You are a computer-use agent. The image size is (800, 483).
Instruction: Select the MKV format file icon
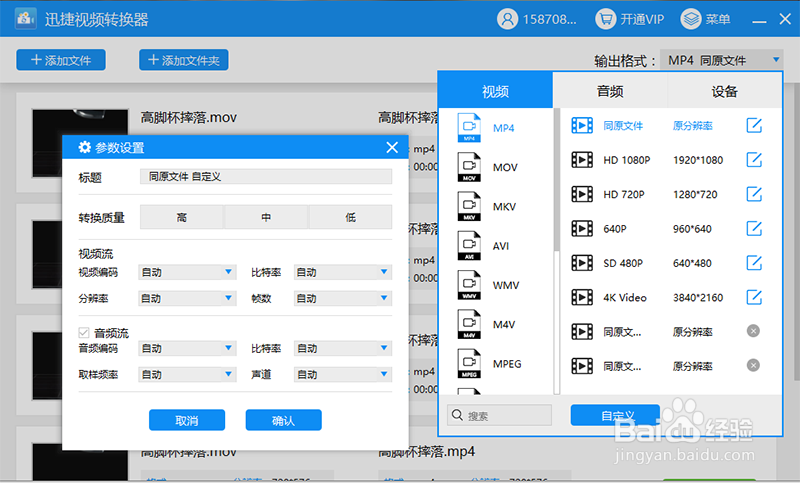click(x=469, y=206)
